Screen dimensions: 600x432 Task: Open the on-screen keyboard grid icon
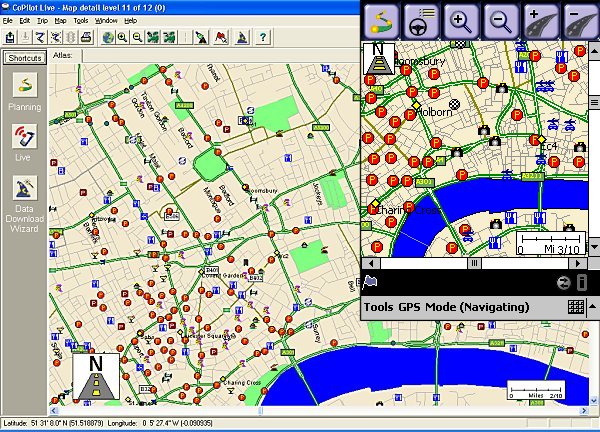pyautogui.click(x=576, y=307)
